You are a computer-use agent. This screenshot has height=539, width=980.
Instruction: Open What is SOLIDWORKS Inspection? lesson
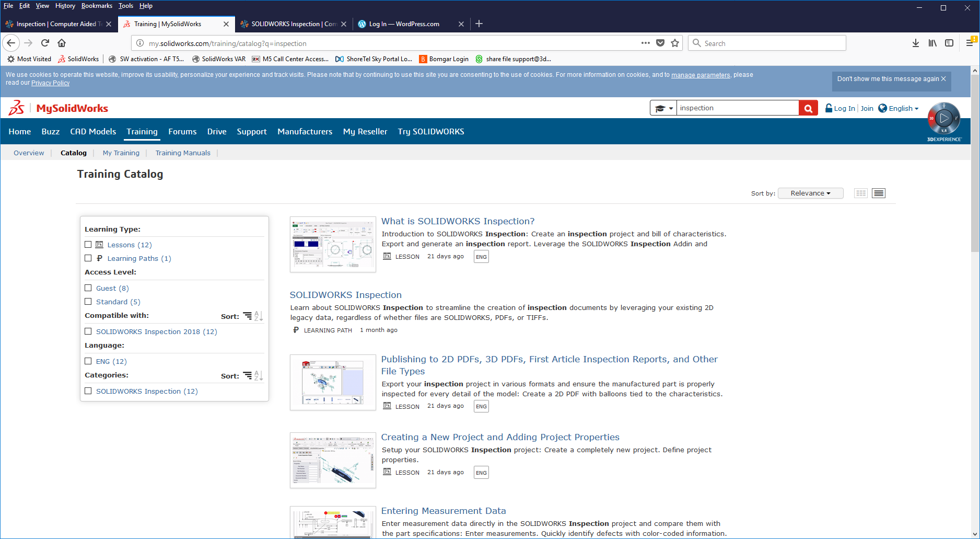point(458,221)
